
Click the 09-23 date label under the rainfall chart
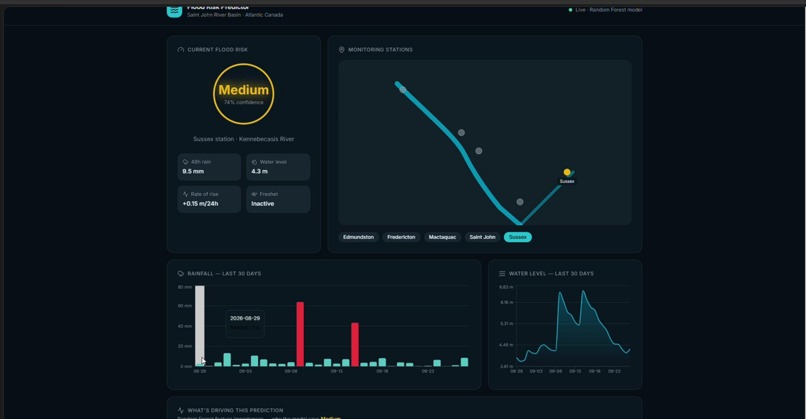pos(428,371)
